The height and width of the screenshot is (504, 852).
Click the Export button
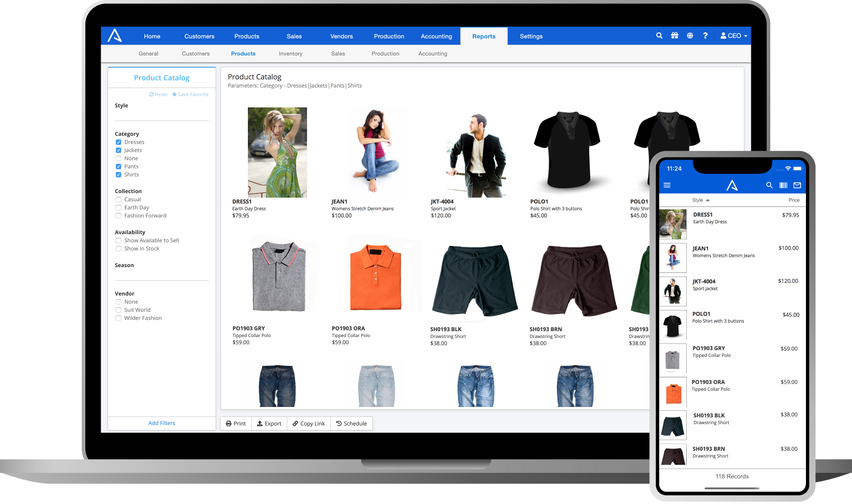point(269,424)
